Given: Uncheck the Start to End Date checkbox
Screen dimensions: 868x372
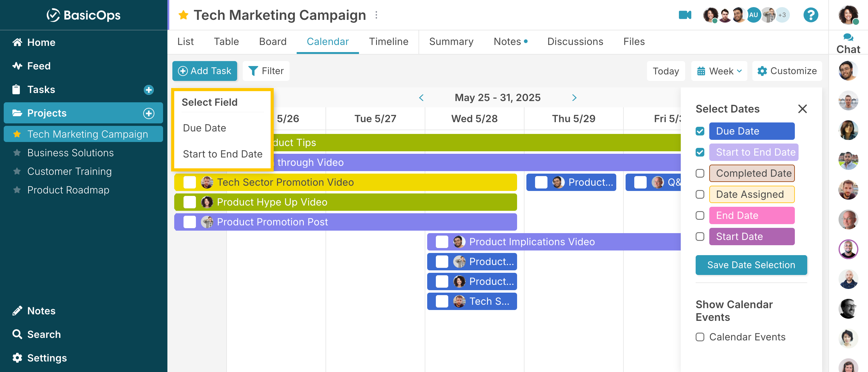Looking at the screenshot, I should pos(700,152).
